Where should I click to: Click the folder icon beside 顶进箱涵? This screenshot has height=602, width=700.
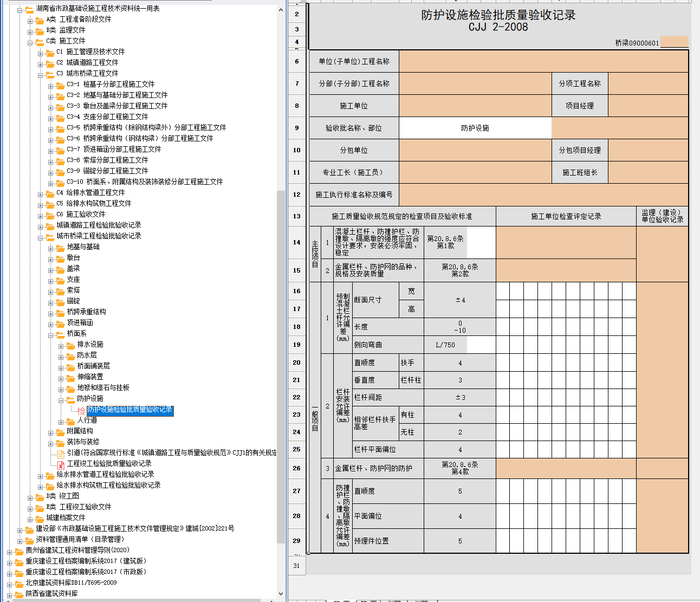tap(60, 323)
